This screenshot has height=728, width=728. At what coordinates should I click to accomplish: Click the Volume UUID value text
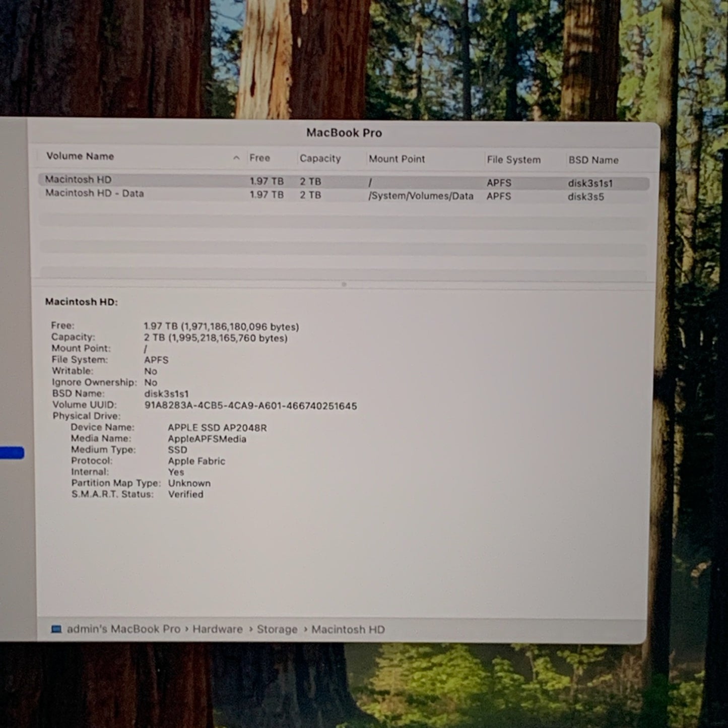pos(250,406)
